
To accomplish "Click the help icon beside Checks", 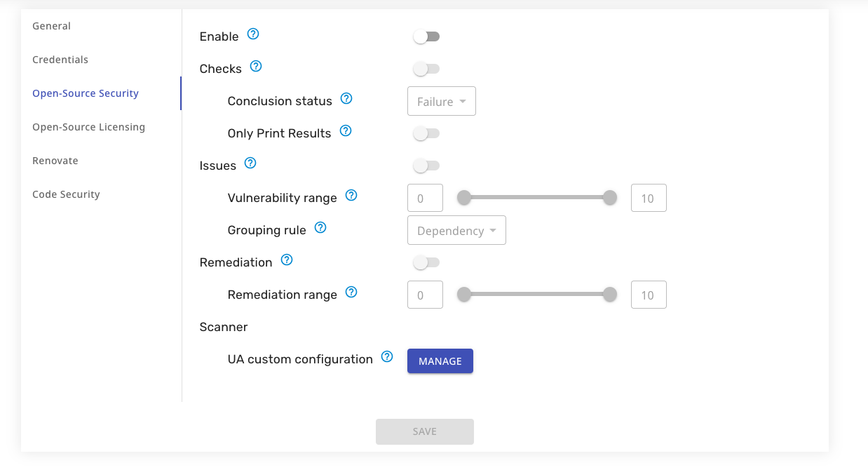I will click(256, 67).
